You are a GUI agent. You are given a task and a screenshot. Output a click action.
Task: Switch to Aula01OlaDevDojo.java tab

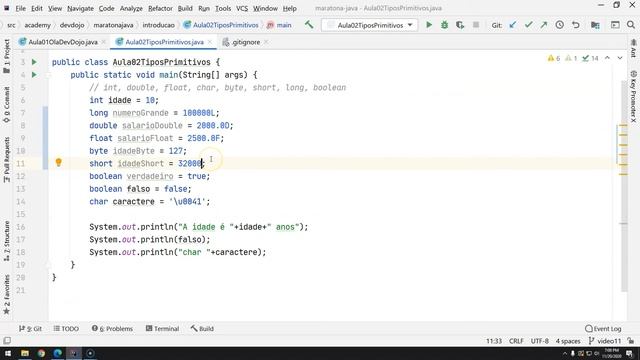[63, 42]
